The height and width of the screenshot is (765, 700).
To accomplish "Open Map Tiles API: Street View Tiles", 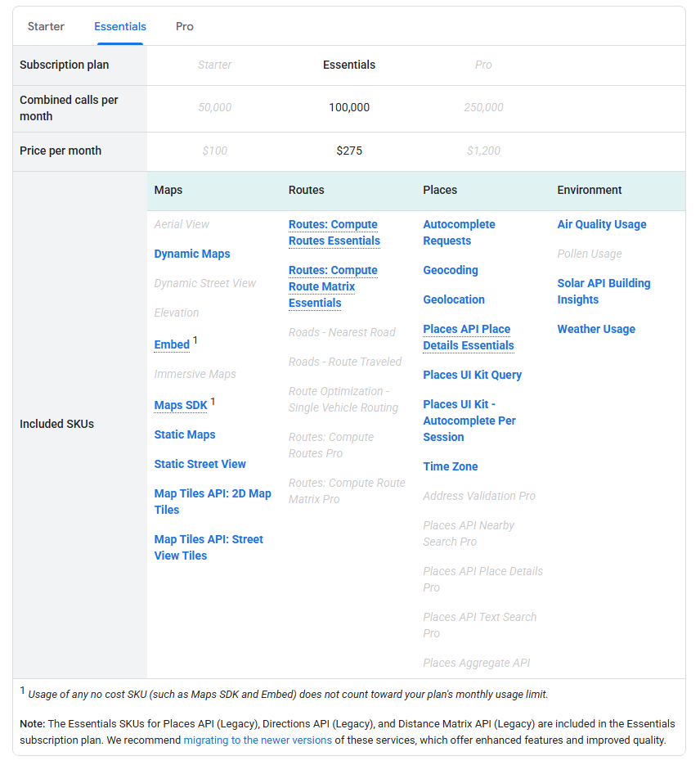I will pos(209,547).
